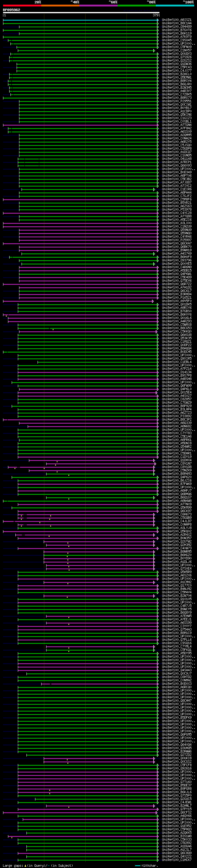The width and height of the screenshot is (197, 868).
Task: Select the UniRef100_C5PC43 label
Action: [177, 67]
